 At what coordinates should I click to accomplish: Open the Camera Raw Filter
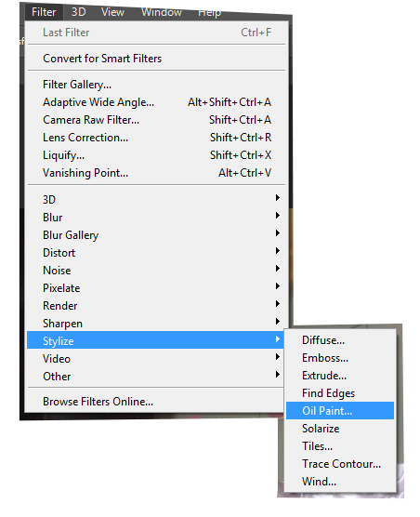pyautogui.click(x=155, y=120)
